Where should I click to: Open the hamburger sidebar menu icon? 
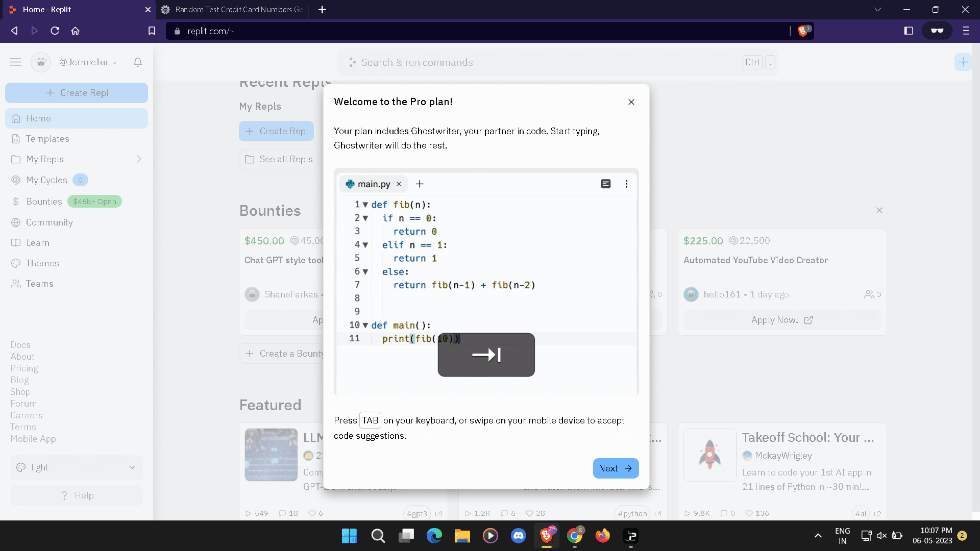tap(15, 62)
